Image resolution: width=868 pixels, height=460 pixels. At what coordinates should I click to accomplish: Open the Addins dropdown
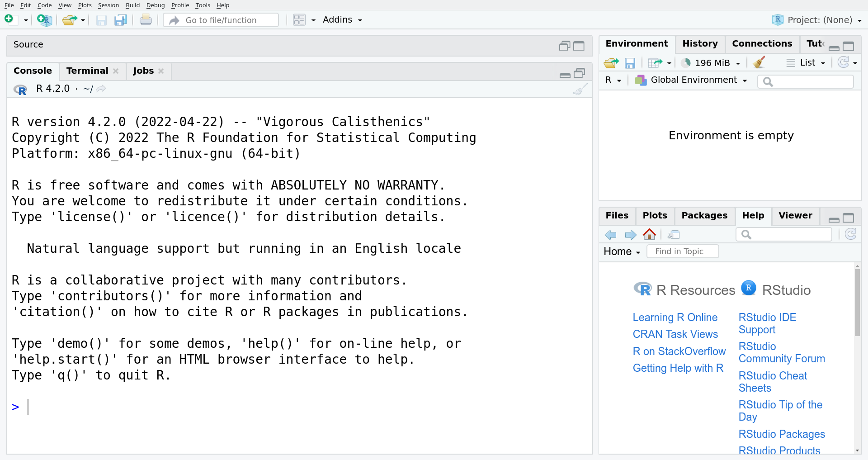342,20
